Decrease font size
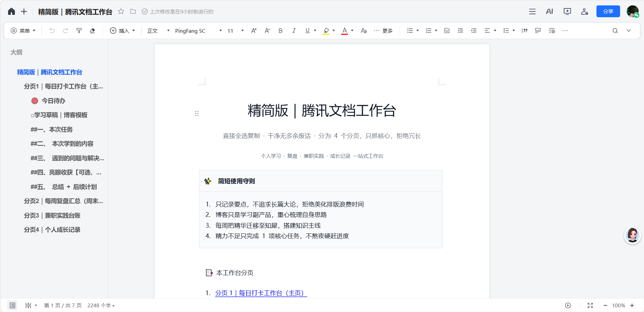This screenshot has height=312, width=644. coord(267,31)
